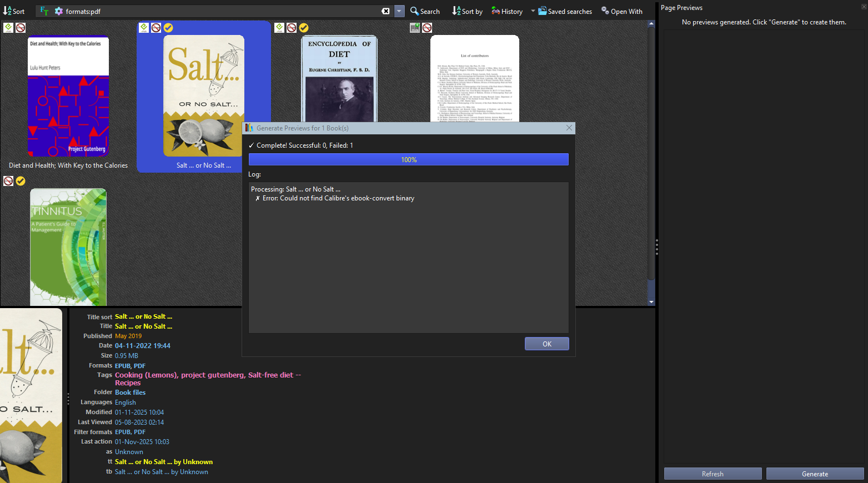Open Saved searches

coord(565,11)
